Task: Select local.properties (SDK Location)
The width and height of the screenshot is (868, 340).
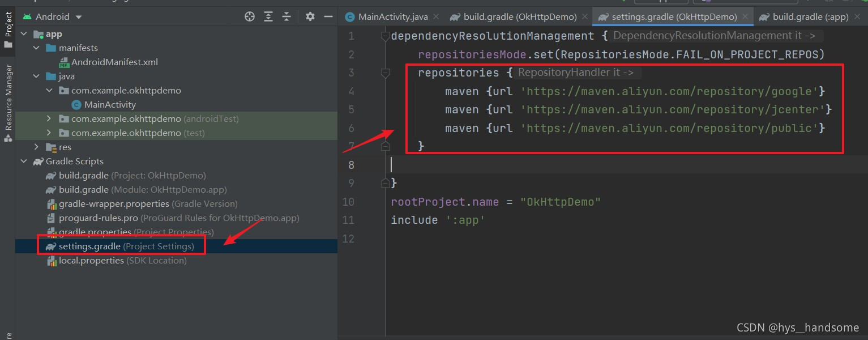Action: click(116, 261)
